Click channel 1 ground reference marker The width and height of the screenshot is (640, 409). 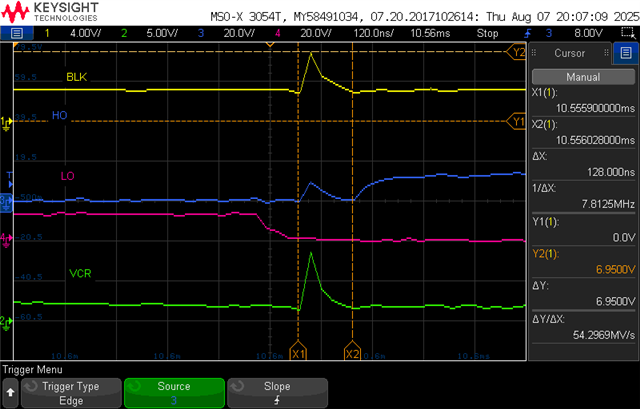click(6, 124)
